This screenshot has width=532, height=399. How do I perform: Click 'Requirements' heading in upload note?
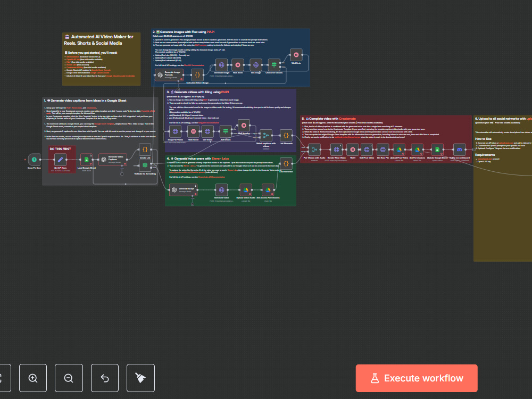tap(485, 155)
